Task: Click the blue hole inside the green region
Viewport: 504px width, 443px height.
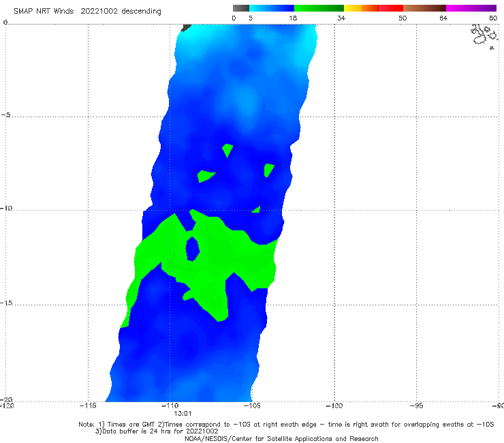Action: pyautogui.click(x=193, y=249)
